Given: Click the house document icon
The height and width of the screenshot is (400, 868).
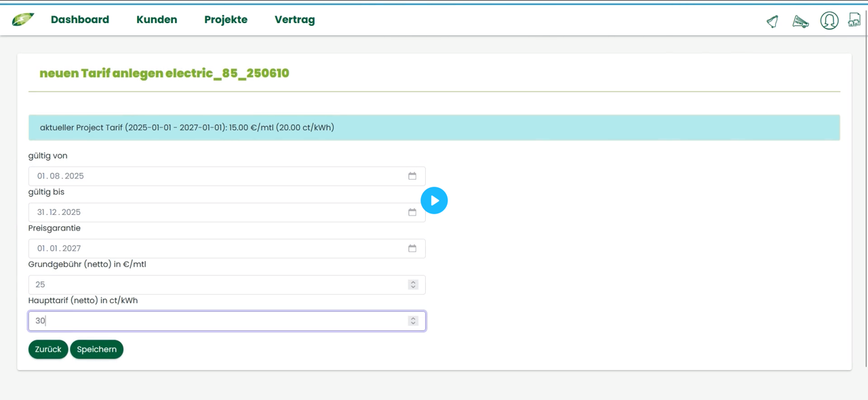Looking at the screenshot, I should [854, 20].
